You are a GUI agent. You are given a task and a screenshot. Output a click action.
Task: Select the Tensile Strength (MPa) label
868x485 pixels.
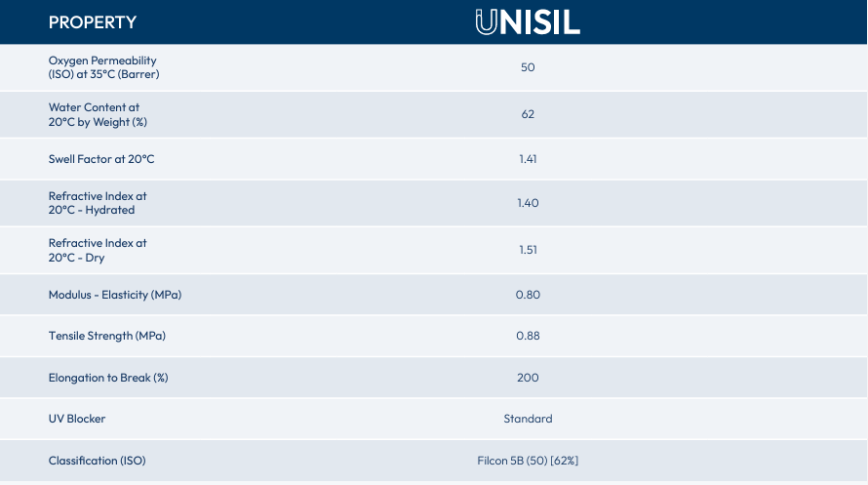coord(107,336)
